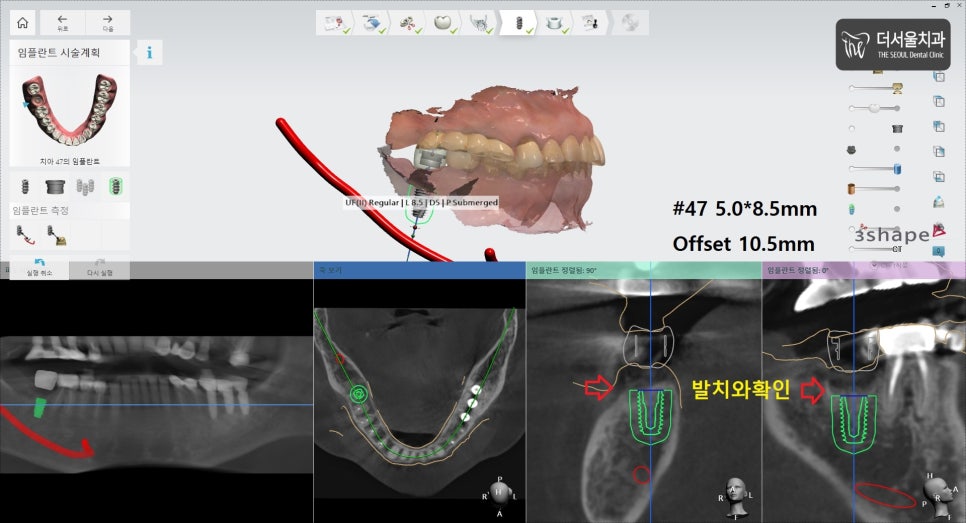This screenshot has height=523, width=966.
Task: Select the active implant planning workflow step
Action: (519, 23)
